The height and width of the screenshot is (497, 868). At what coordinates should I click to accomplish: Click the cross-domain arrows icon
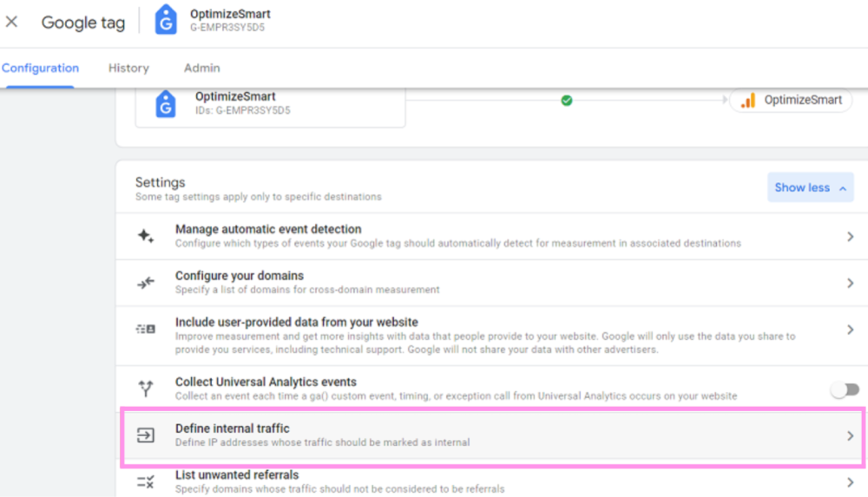pos(146,283)
